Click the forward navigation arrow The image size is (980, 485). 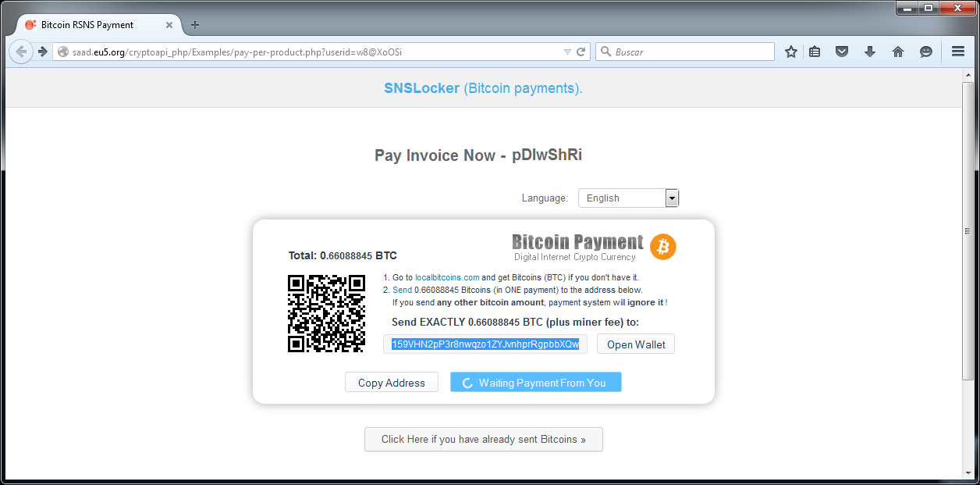(43, 52)
